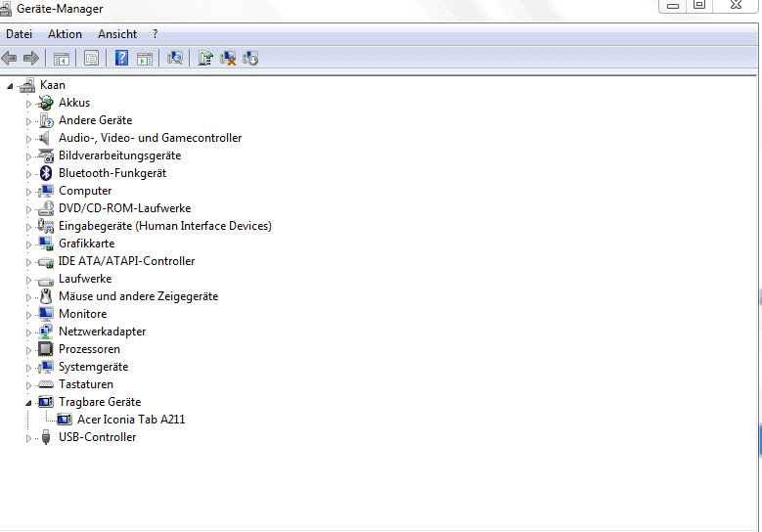The width and height of the screenshot is (762, 532).
Task: Select the Bluetooth-Funkgerät label
Action: pyautogui.click(x=112, y=173)
